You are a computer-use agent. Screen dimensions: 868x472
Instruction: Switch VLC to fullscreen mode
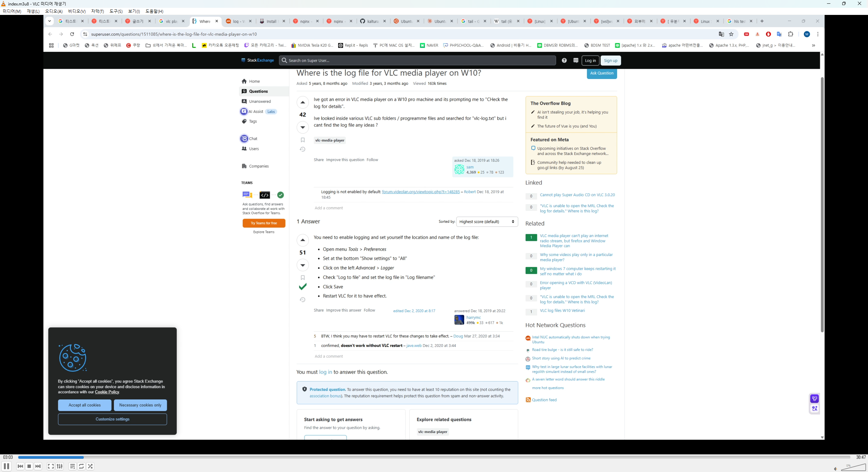(x=51, y=466)
